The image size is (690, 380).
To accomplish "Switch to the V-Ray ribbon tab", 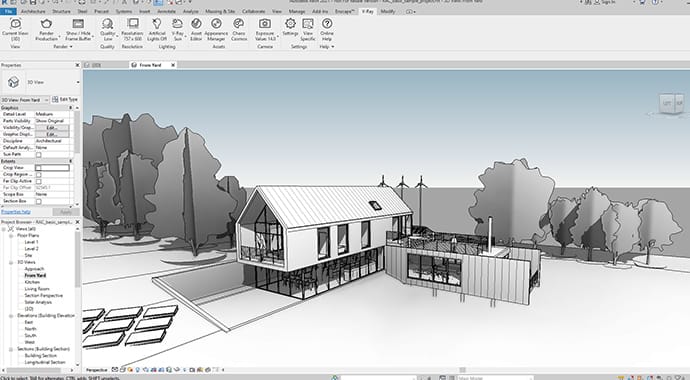I will (x=367, y=11).
